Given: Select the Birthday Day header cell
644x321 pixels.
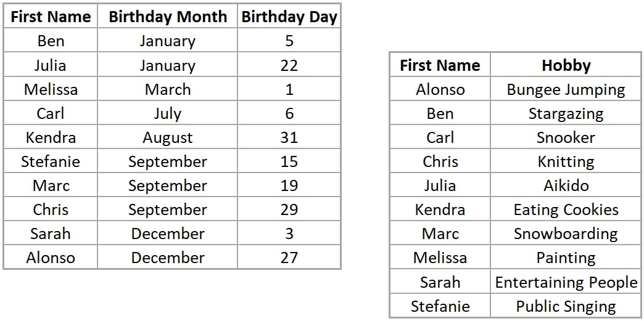Looking at the screenshot, I should click(x=289, y=17).
